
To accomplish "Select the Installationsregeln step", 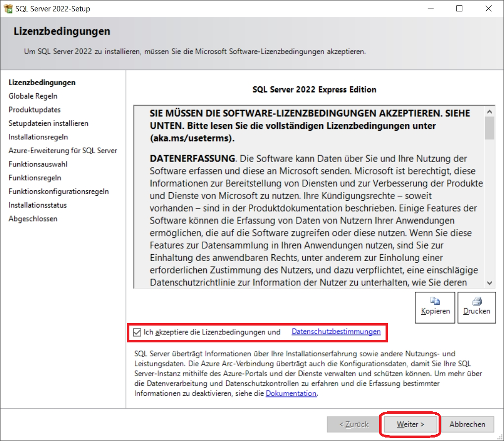I will (38, 137).
